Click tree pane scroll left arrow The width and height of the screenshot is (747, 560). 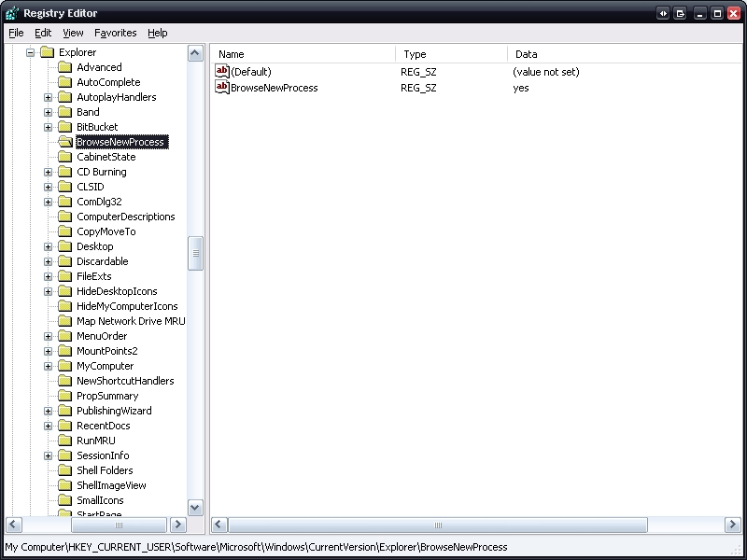pos(13,525)
